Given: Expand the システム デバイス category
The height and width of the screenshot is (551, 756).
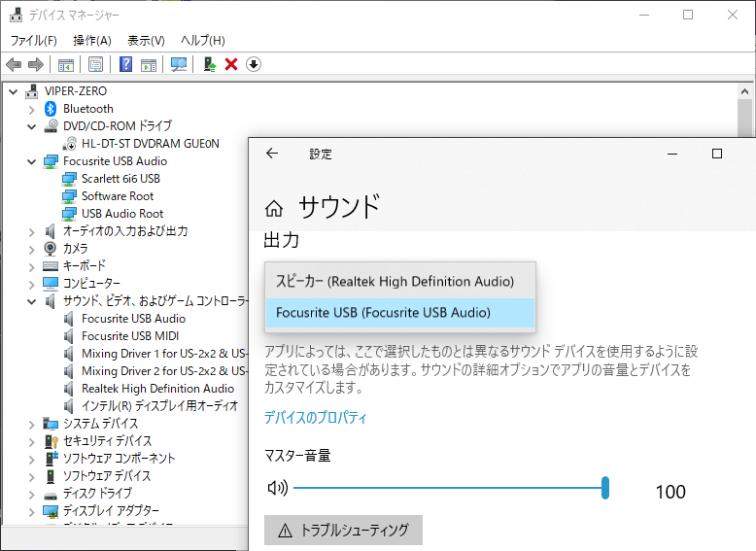Looking at the screenshot, I should 32,425.
